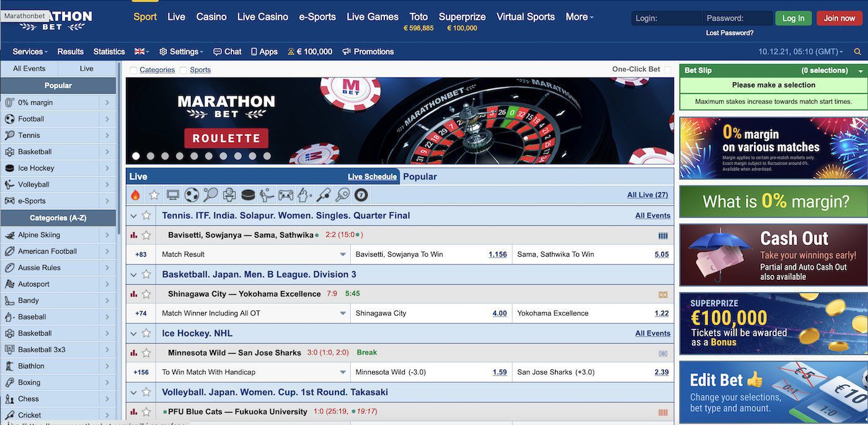This screenshot has height=425, width=868.
Task: Filter live events by baseball batter icon
Action: (x=304, y=195)
